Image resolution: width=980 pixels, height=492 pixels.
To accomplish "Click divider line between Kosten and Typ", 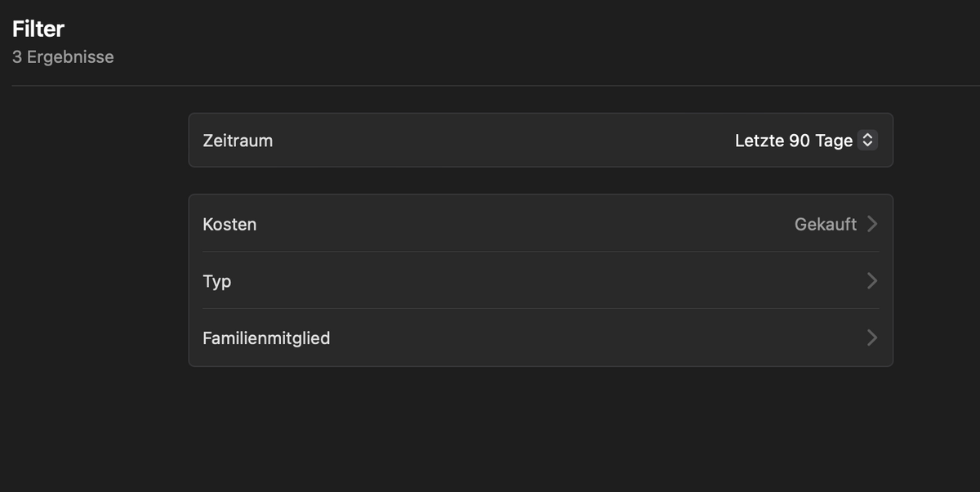I will [541, 252].
